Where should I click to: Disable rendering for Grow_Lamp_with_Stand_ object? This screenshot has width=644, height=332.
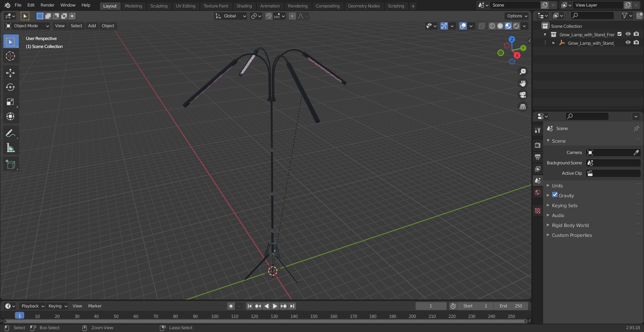tap(636, 43)
